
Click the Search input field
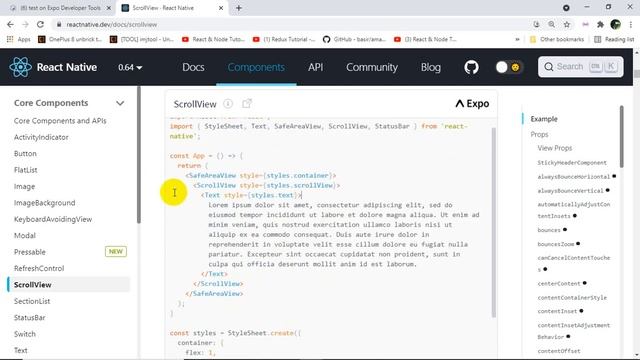580,67
